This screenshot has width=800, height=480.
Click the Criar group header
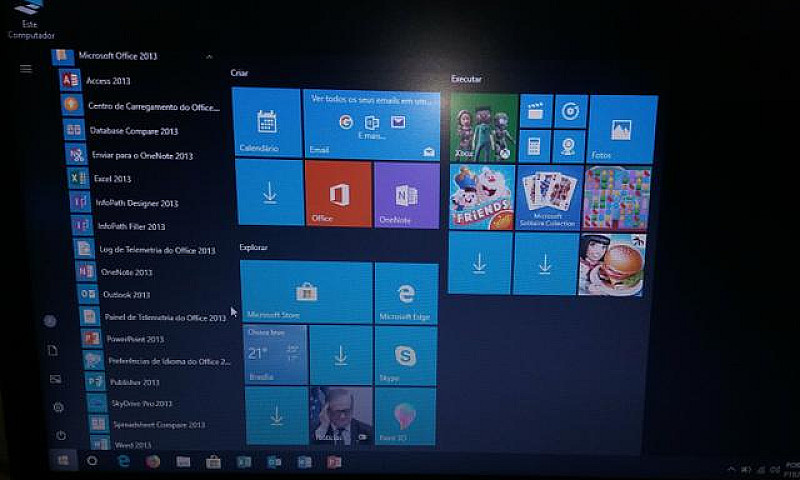(x=239, y=73)
